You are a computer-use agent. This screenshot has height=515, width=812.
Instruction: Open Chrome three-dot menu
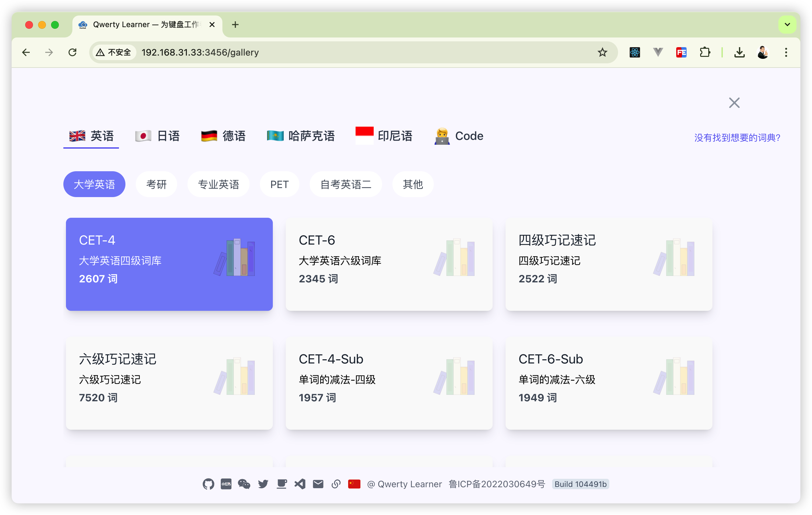[786, 52]
